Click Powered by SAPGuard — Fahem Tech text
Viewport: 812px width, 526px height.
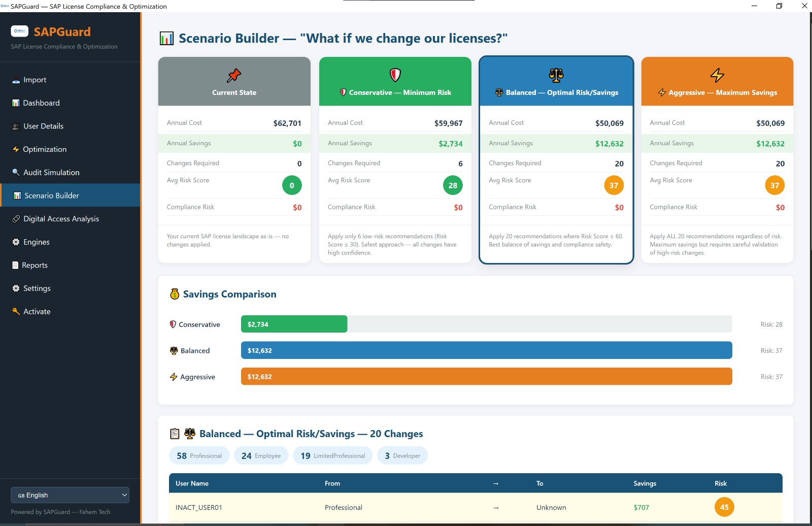coord(60,512)
